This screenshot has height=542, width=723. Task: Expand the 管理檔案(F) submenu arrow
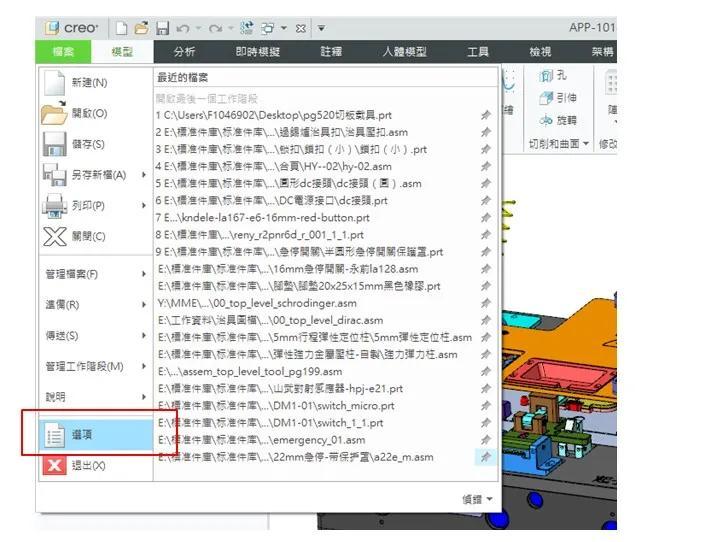[x=144, y=274]
